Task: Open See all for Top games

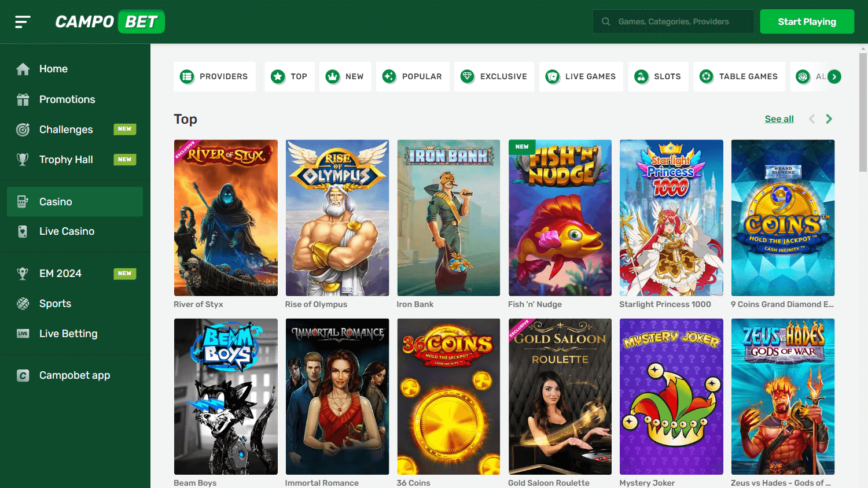Action: click(779, 119)
